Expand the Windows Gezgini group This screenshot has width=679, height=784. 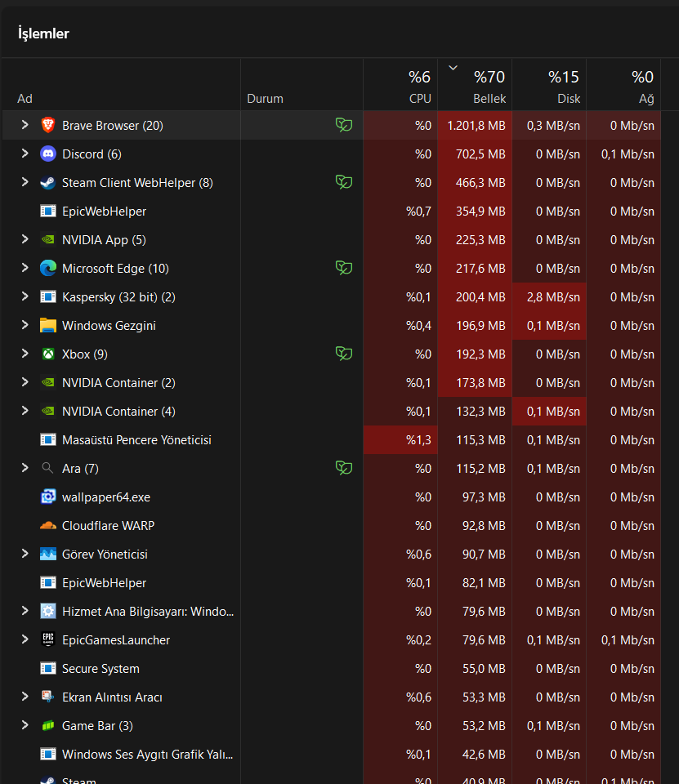coord(25,324)
